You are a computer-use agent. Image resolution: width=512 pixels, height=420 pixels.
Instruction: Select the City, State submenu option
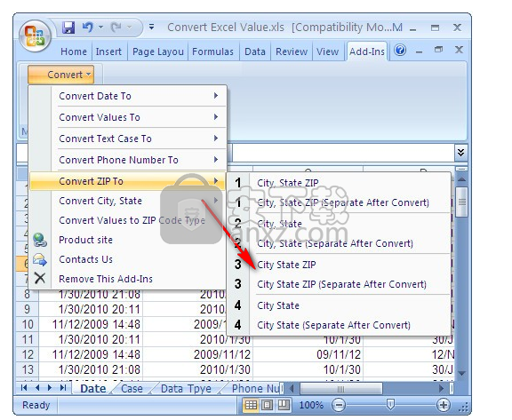(x=339, y=224)
